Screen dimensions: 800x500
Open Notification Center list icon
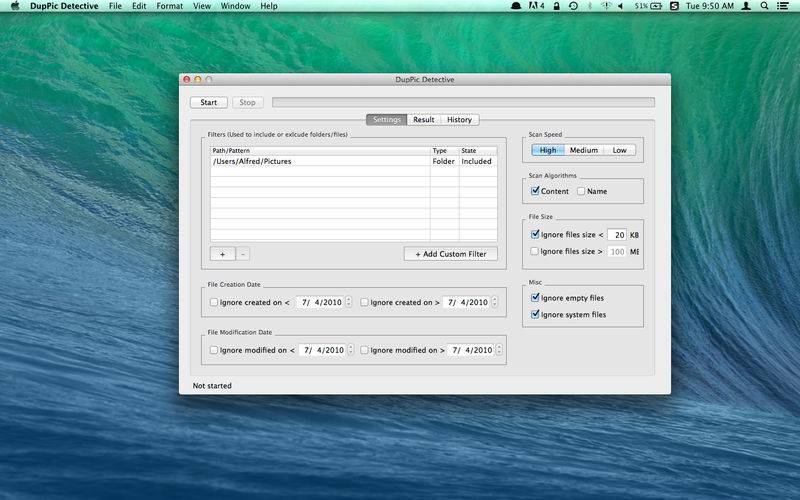coord(783,6)
